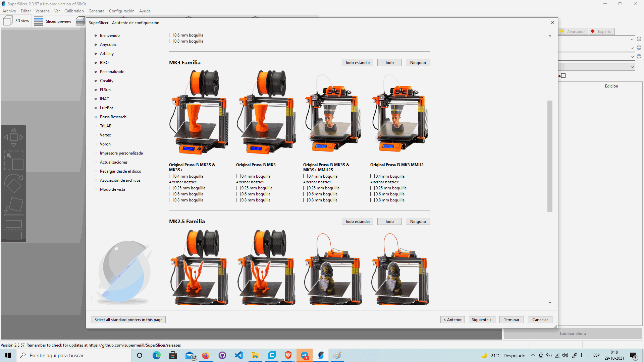Check topmost 0.6 mm boquilla checkbox
The height and width of the screenshot is (362, 644).
coord(171,35)
